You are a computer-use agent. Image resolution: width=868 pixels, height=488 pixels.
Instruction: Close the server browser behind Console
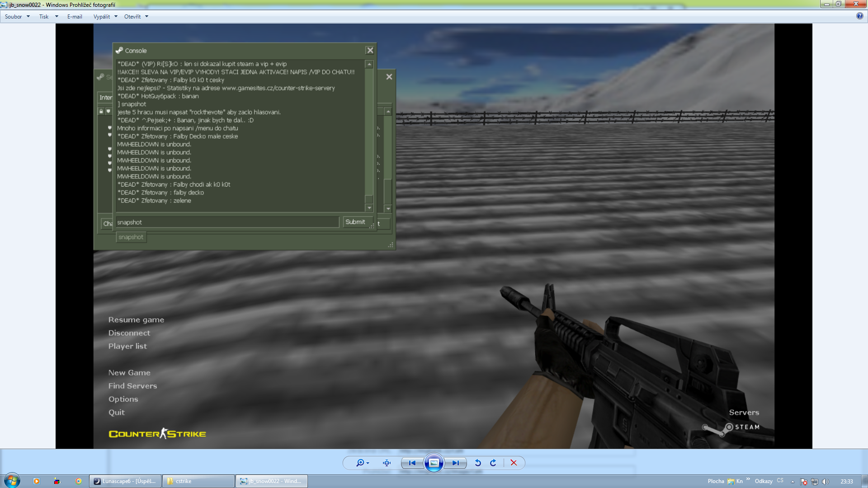(x=389, y=77)
